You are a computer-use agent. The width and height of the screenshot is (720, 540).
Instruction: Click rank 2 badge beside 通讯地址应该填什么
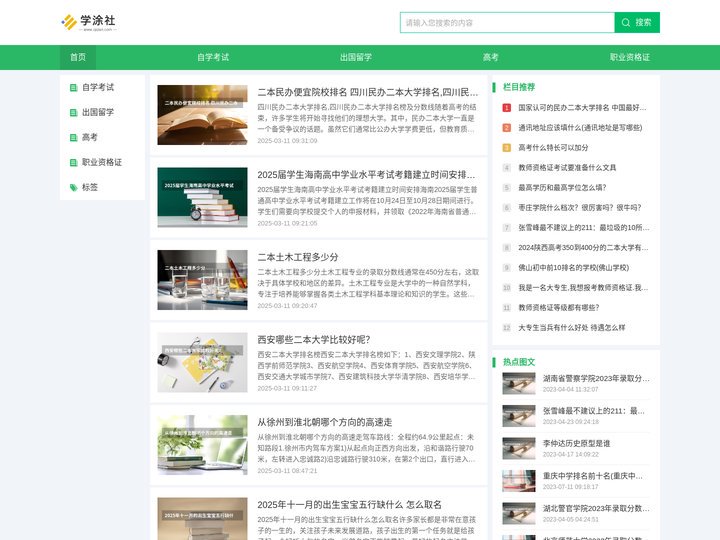506,128
